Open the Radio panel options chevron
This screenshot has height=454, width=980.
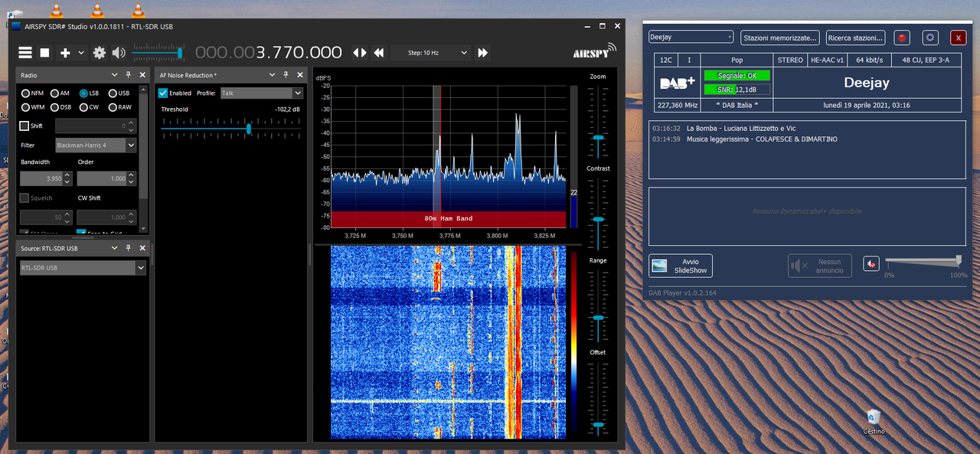click(x=114, y=75)
